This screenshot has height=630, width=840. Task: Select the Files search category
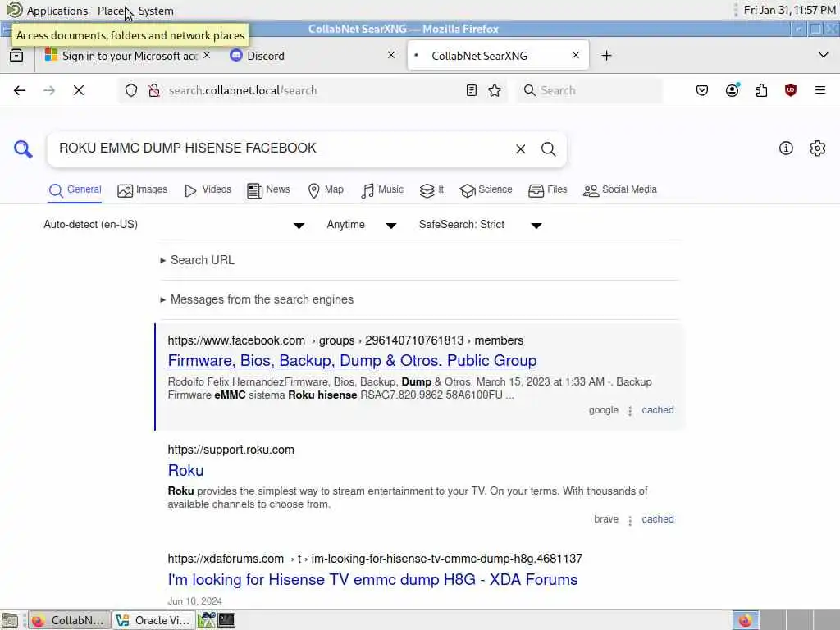pos(547,190)
